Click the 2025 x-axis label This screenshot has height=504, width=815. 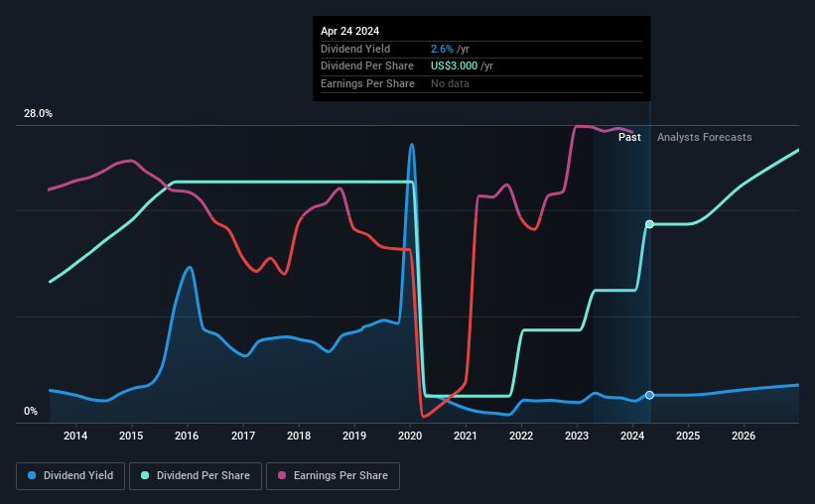click(x=688, y=436)
